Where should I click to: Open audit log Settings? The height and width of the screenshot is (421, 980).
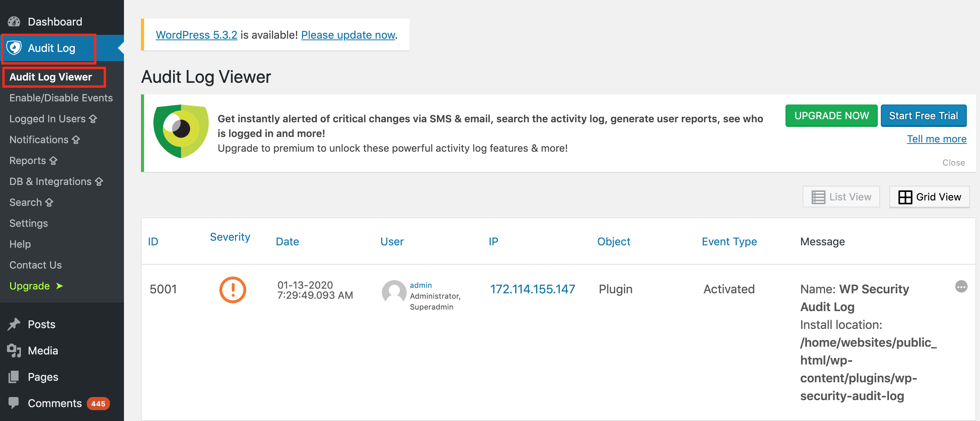pos(29,223)
